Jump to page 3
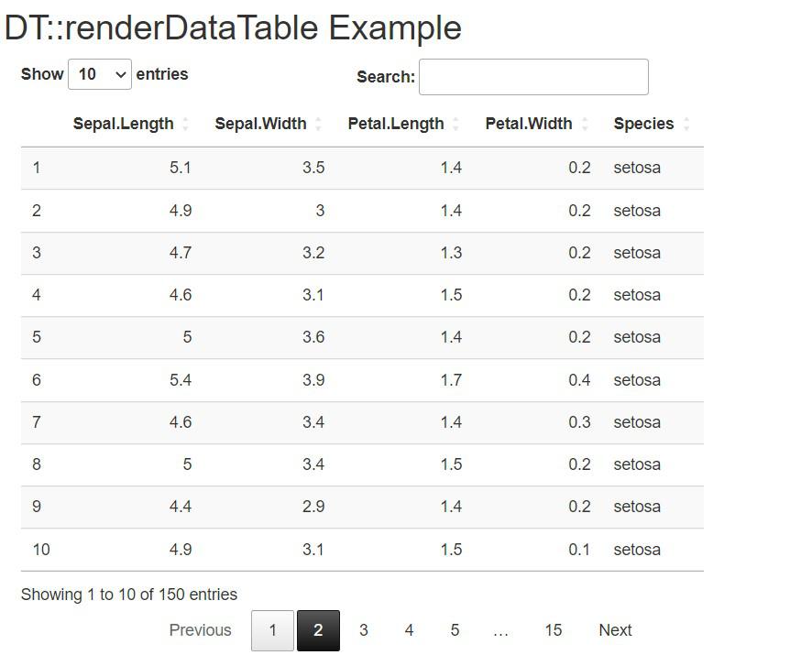This screenshot has height=666, width=812. (x=364, y=630)
